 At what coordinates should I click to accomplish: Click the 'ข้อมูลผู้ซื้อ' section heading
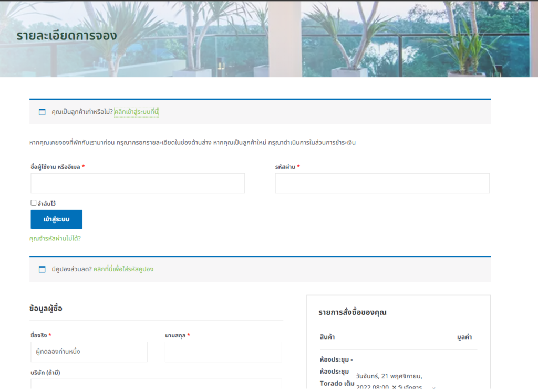46,309
